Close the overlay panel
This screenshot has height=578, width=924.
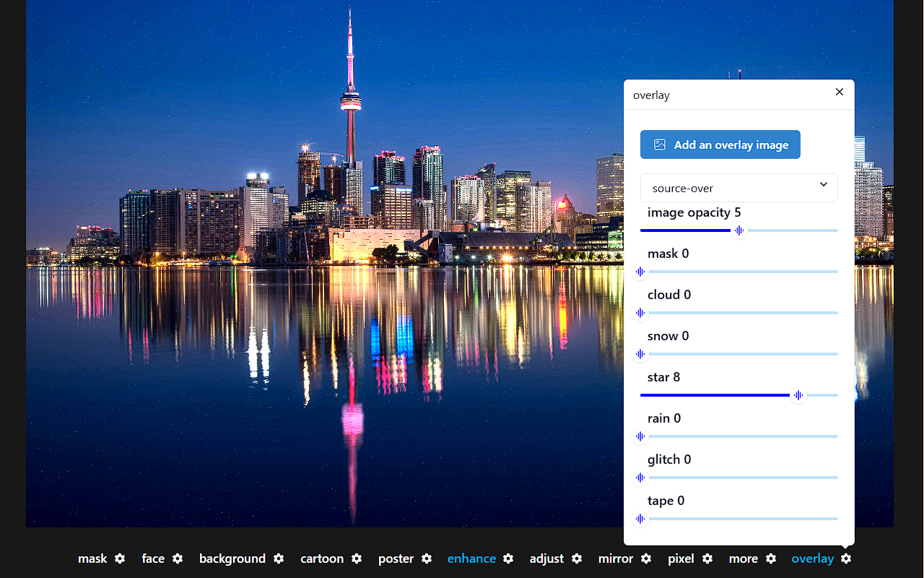tap(839, 92)
